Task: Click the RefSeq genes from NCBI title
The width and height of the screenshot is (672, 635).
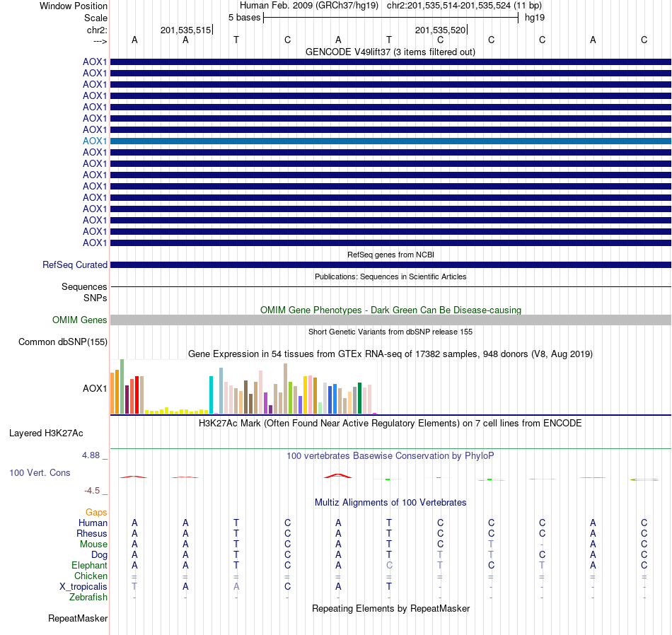Action: pyautogui.click(x=390, y=255)
